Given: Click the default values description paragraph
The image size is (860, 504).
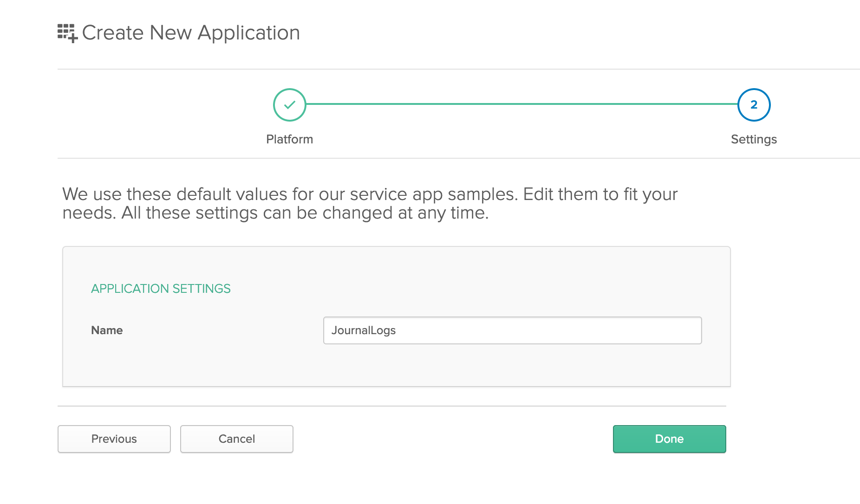Looking at the screenshot, I should (370, 203).
